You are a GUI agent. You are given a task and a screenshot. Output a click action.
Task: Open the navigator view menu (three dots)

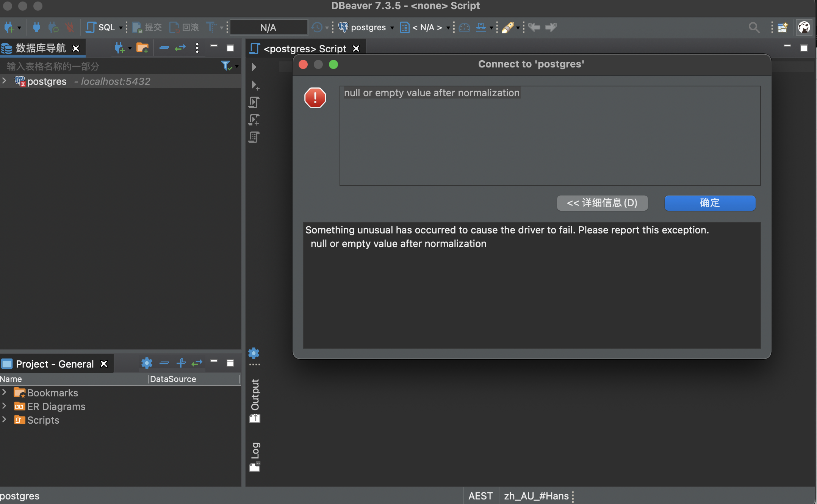(197, 48)
